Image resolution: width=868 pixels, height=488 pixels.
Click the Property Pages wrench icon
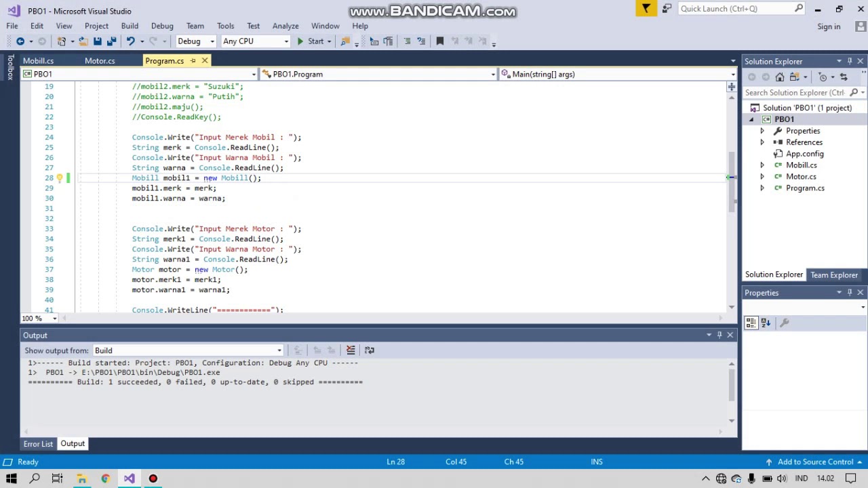tap(785, 323)
